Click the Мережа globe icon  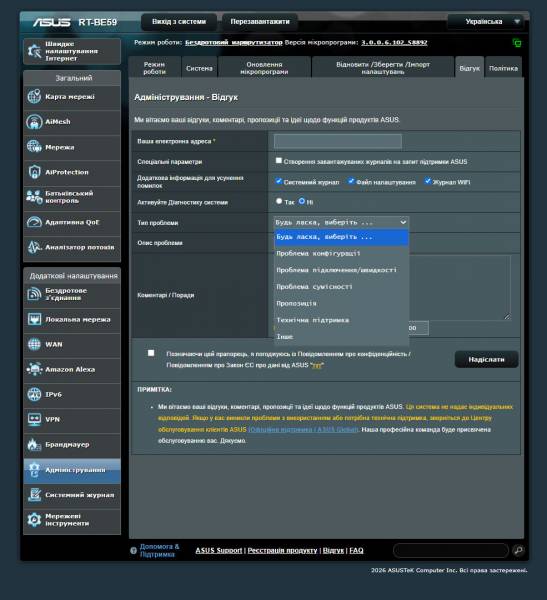coord(34,147)
